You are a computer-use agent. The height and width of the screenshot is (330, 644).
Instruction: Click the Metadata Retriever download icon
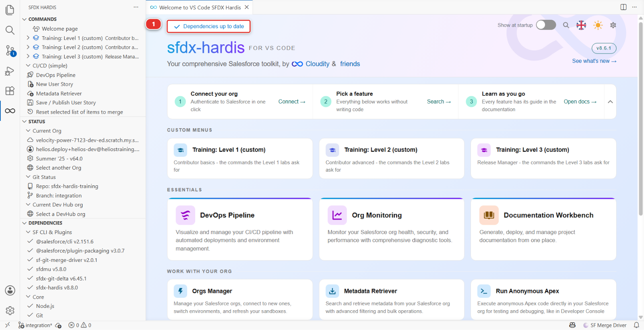tap(332, 291)
